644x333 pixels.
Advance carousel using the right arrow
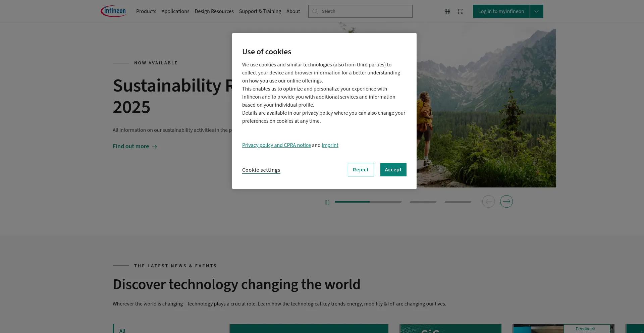click(506, 201)
